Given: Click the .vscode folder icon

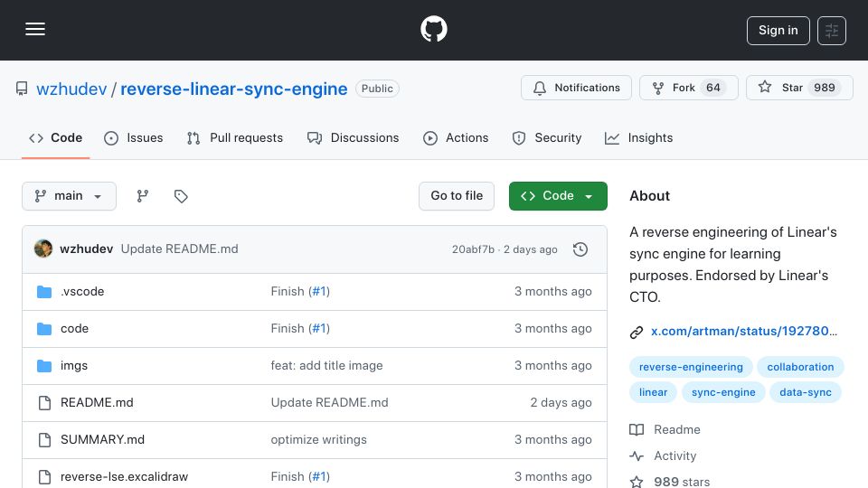Looking at the screenshot, I should tap(44, 292).
